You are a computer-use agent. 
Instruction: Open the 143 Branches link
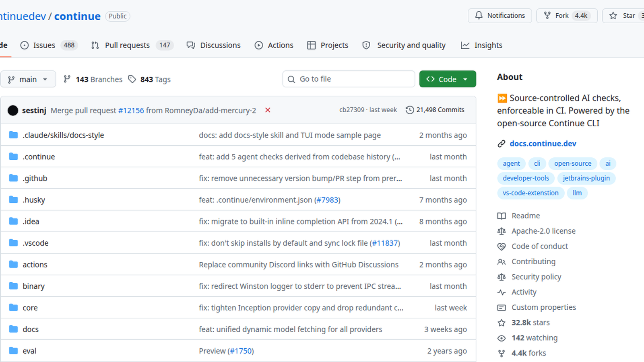click(93, 79)
